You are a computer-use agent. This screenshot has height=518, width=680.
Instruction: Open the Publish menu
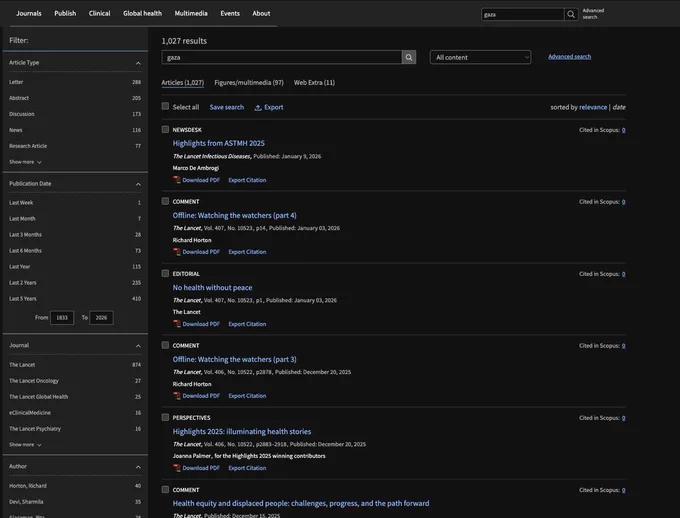[65, 13]
